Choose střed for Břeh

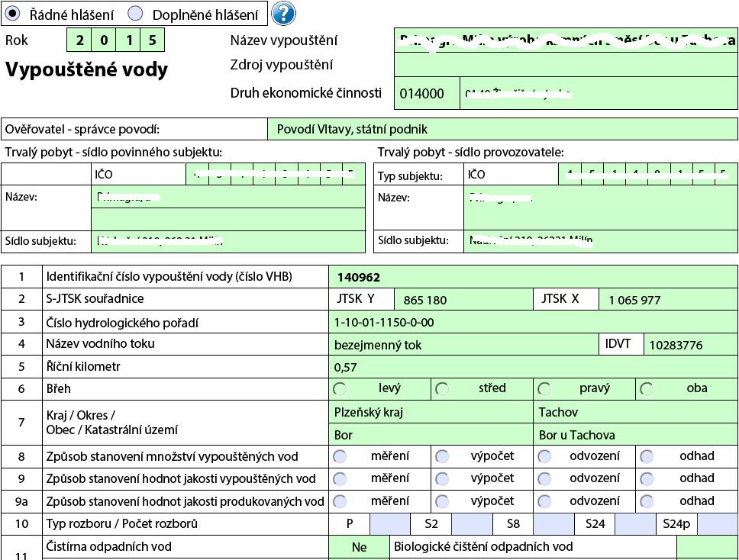(x=442, y=388)
